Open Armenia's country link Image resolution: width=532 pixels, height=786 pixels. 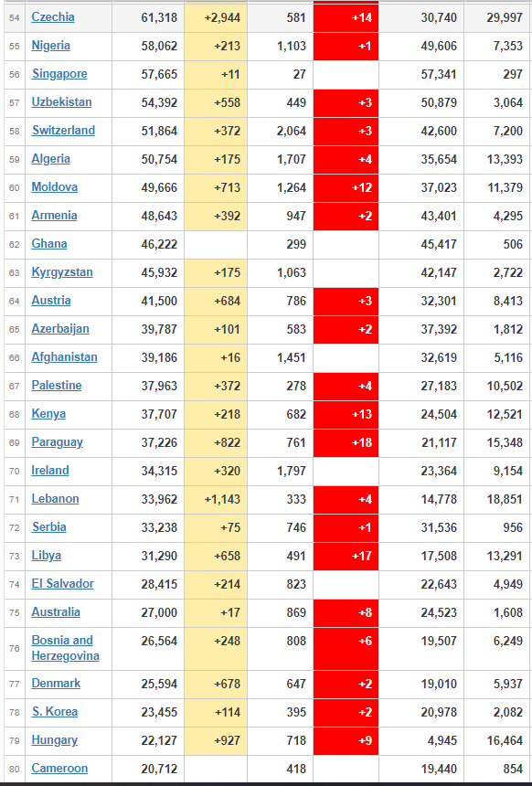(54, 216)
